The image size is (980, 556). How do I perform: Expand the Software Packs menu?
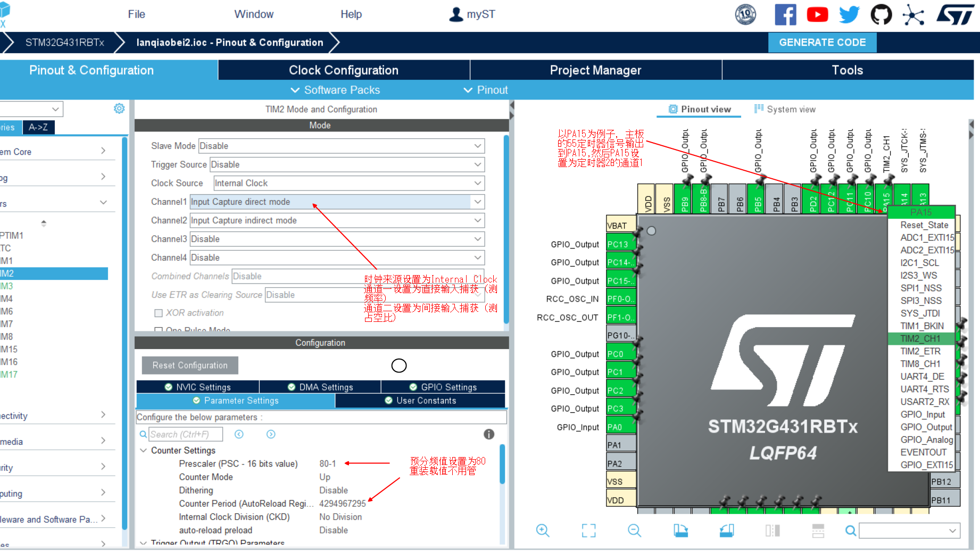(x=335, y=90)
